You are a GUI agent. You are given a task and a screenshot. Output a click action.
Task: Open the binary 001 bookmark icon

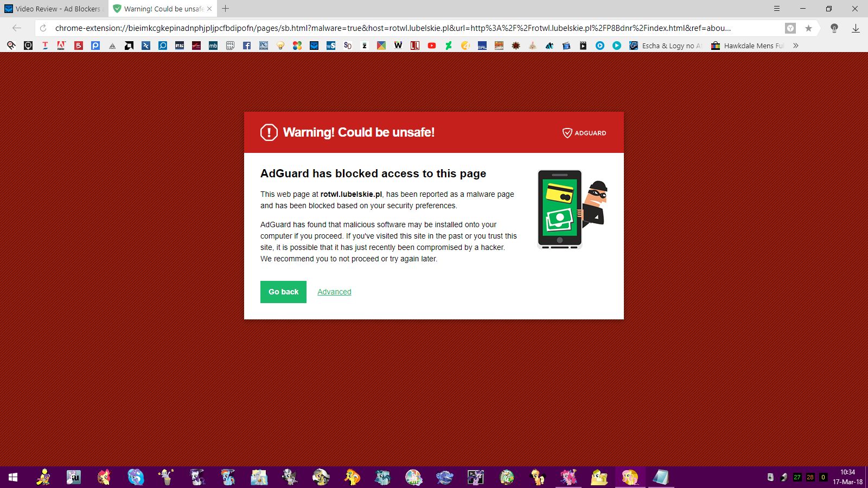pos(230,46)
